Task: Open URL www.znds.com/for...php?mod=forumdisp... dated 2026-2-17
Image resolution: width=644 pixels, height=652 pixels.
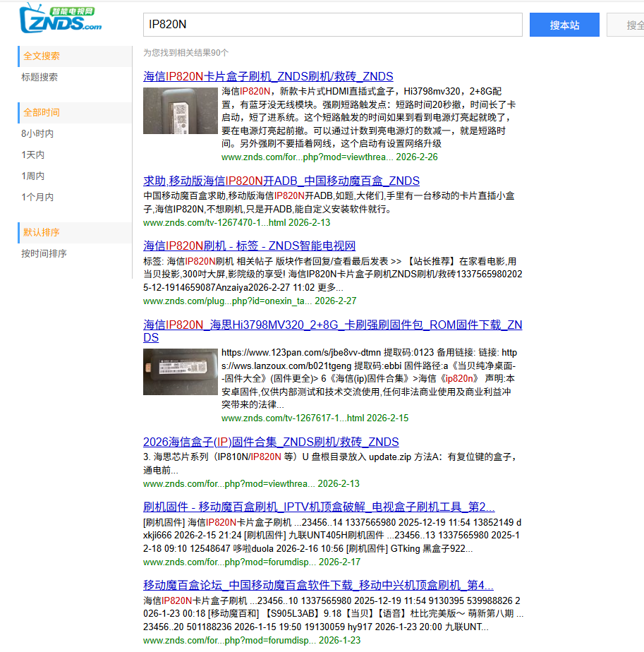Action: tap(252, 562)
